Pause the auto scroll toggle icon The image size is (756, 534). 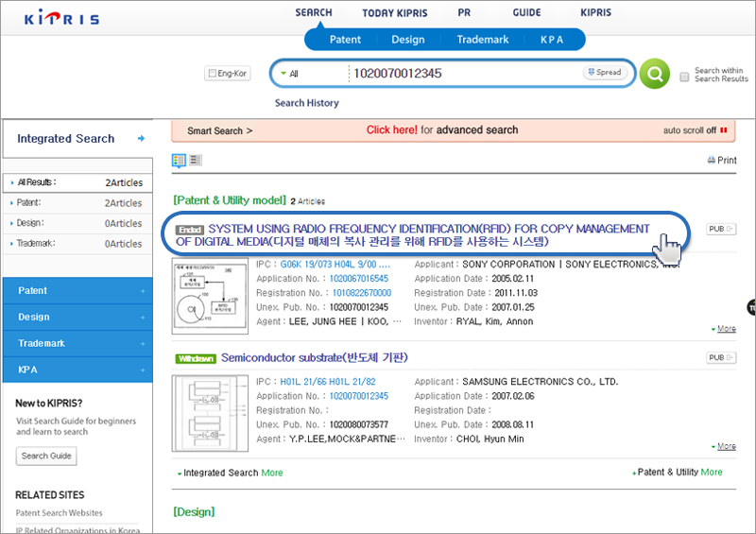pyautogui.click(x=723, y=130)
